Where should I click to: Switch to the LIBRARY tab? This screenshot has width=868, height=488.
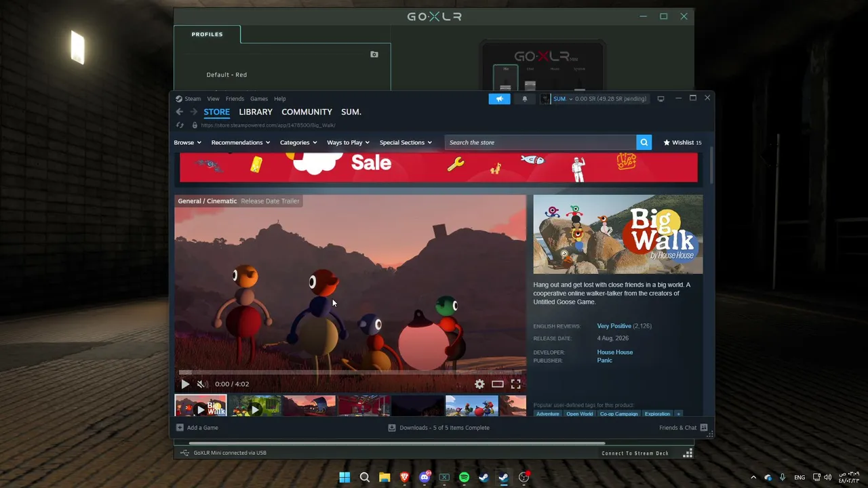coord(256,112)
